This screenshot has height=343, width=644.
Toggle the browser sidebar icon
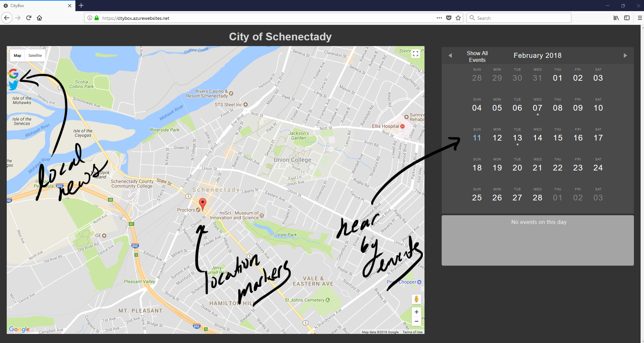point(627,18)
